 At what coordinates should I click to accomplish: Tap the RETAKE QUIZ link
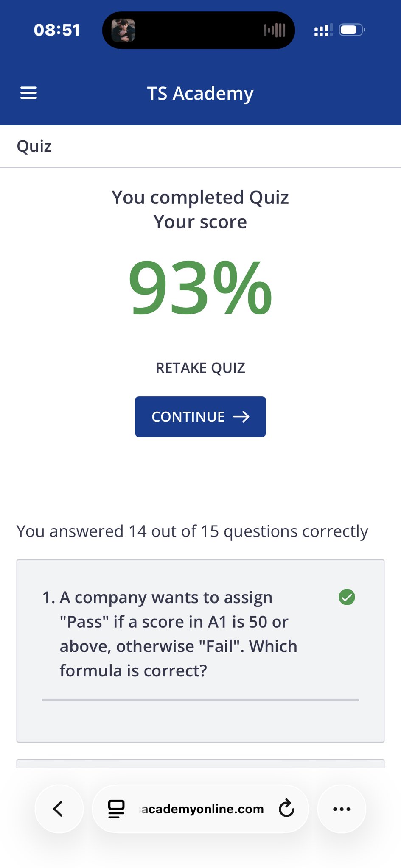click(200, 368)
